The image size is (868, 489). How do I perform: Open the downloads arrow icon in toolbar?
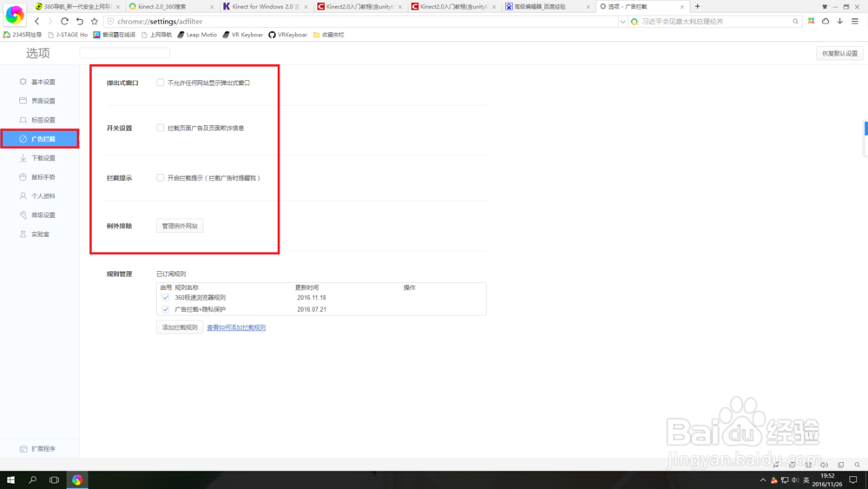pos(839,21)
